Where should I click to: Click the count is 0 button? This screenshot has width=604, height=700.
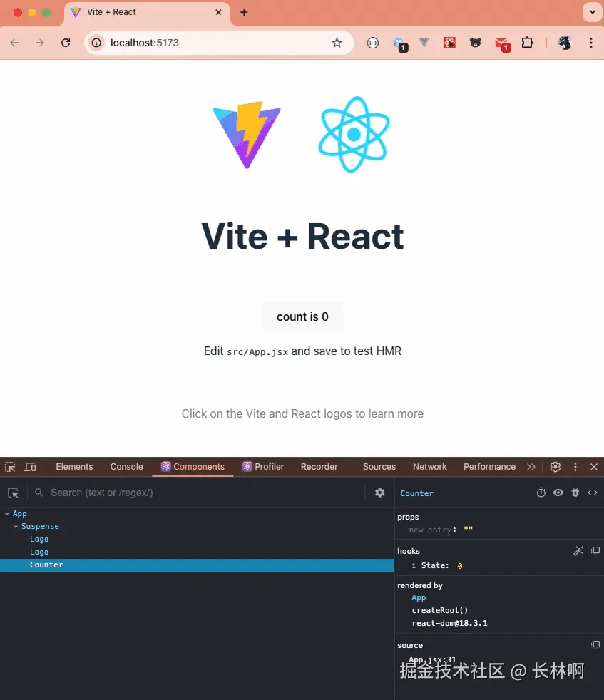click(x=302, y=317)
